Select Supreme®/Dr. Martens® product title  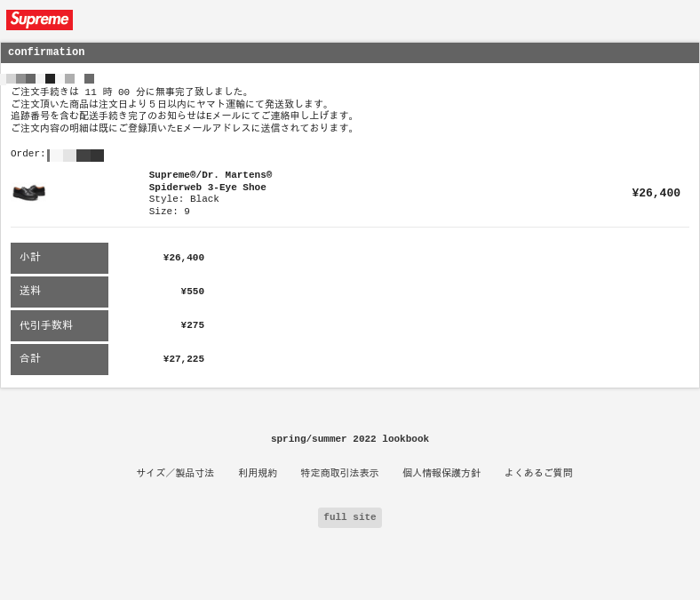(211, 175)
